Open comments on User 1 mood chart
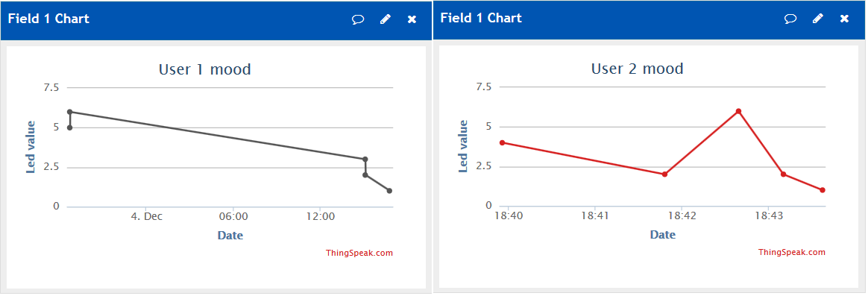This screenshot has height=296, width=868. (x=358, y=19)
